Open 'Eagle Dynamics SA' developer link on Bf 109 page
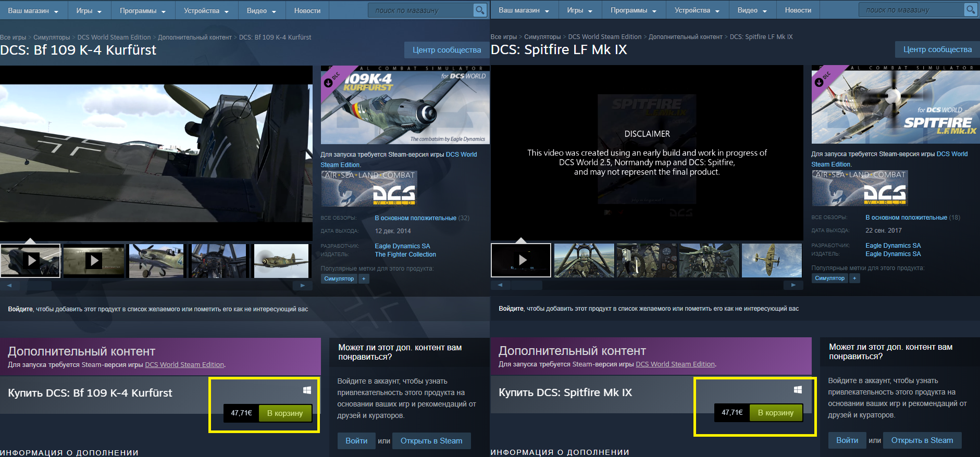 tap(402, 246)
